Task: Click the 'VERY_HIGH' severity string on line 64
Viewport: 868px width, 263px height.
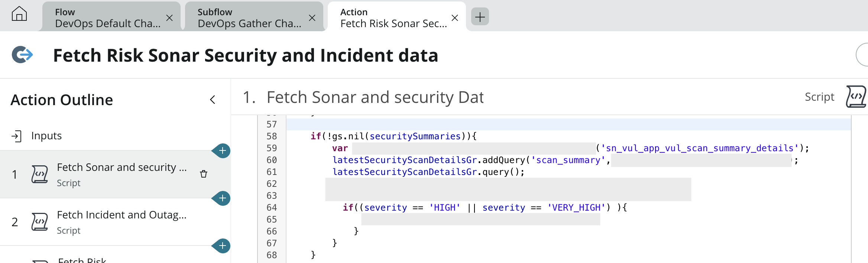Action: click(x=576, y=208)
